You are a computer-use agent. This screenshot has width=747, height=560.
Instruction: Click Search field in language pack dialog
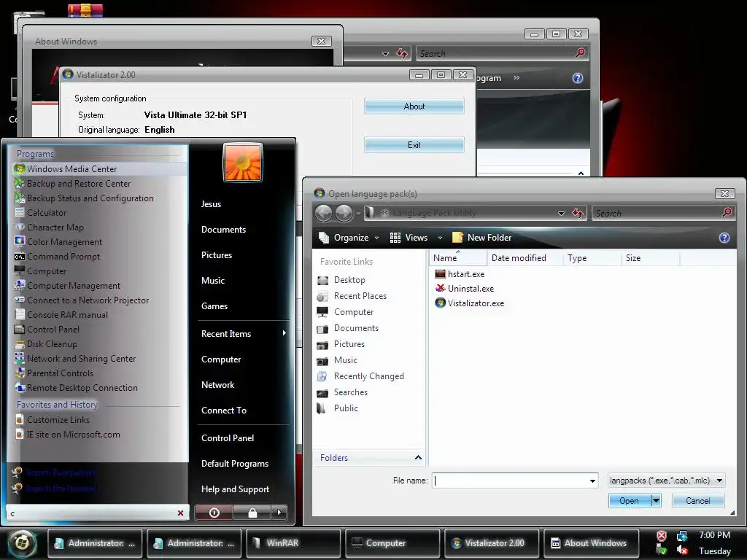(x=657, y=214)
